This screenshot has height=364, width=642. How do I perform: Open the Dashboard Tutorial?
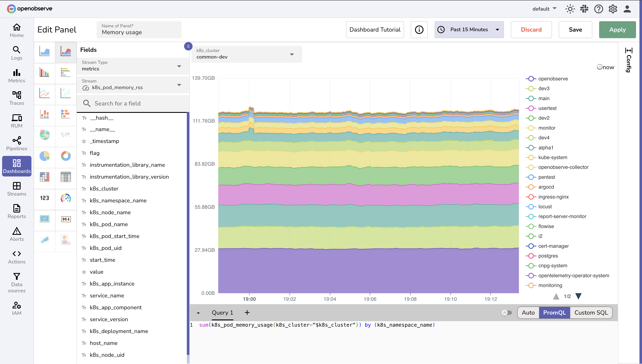point(374,29)
